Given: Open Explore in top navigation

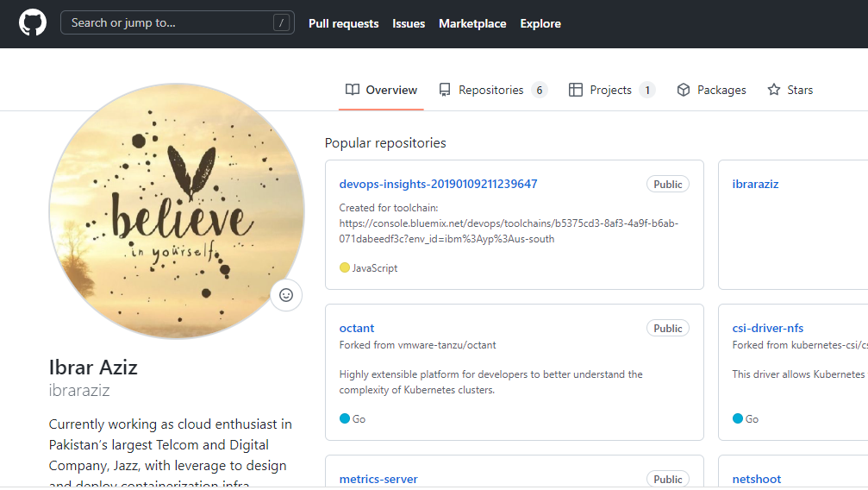Looking at the screenshot, I should (540, 23).
